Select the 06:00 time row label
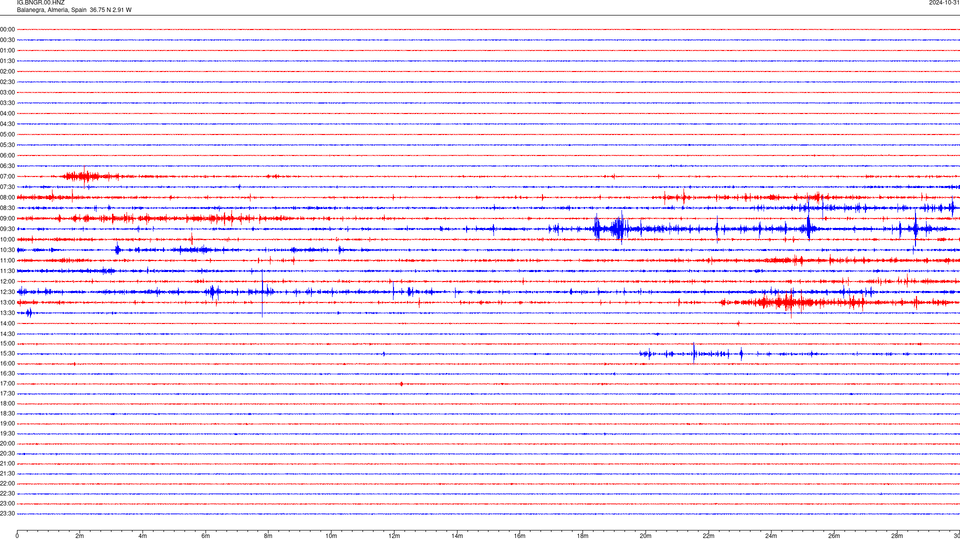Screen dimensions: 960x540 click(x=7, y=156)
